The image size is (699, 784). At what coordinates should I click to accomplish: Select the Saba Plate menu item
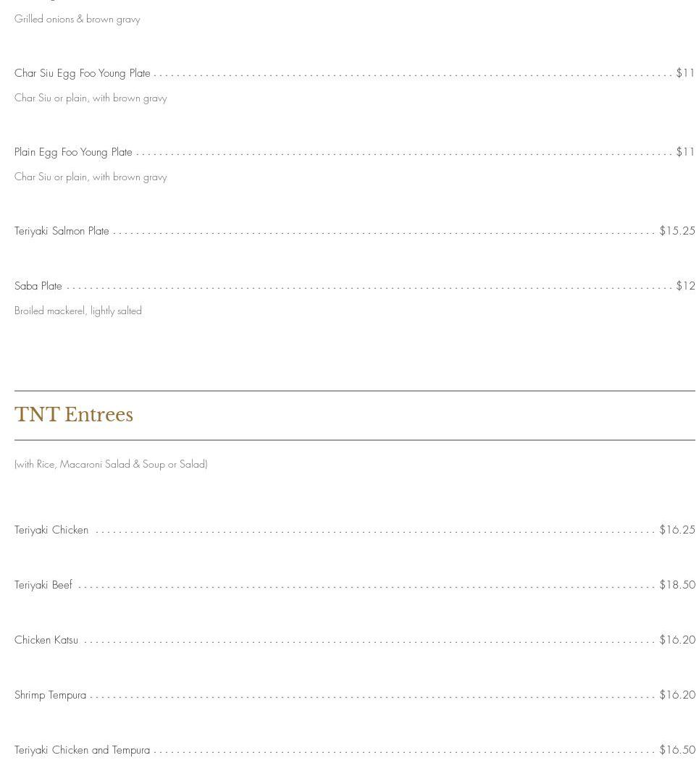click(x=38, y=286)
